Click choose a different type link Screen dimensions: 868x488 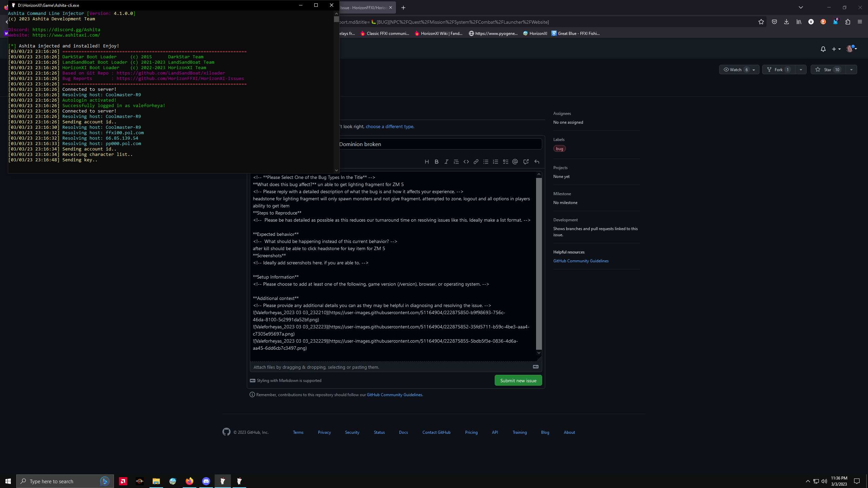pos(390,127)
